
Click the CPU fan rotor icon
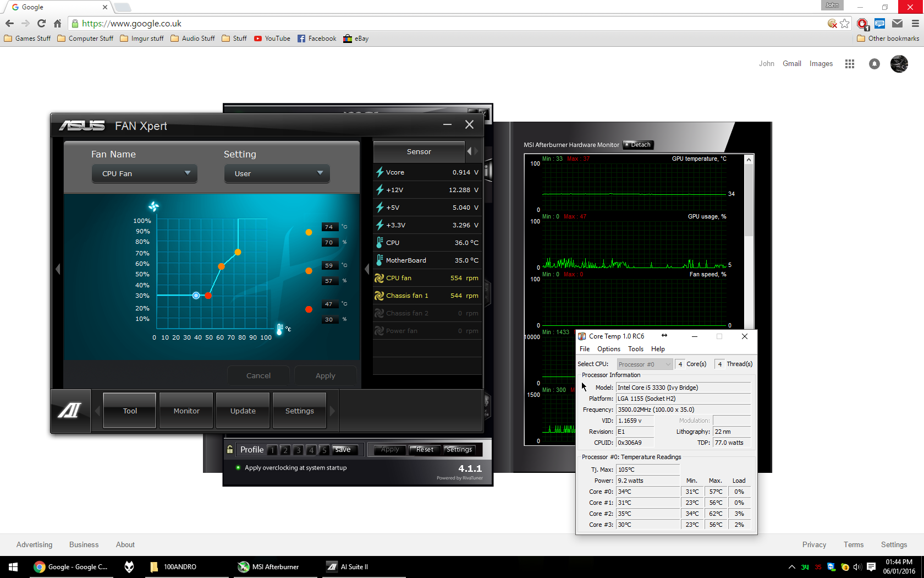click(379, 278)
